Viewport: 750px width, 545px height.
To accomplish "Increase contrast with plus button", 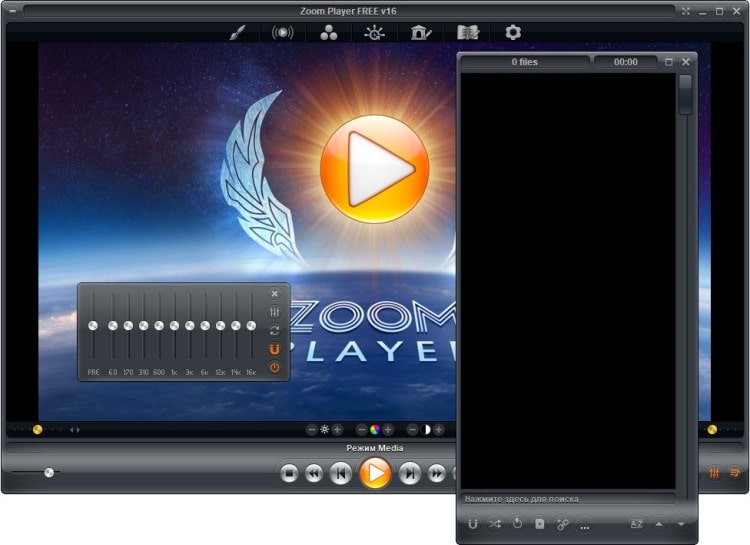I will click(439, 430).
